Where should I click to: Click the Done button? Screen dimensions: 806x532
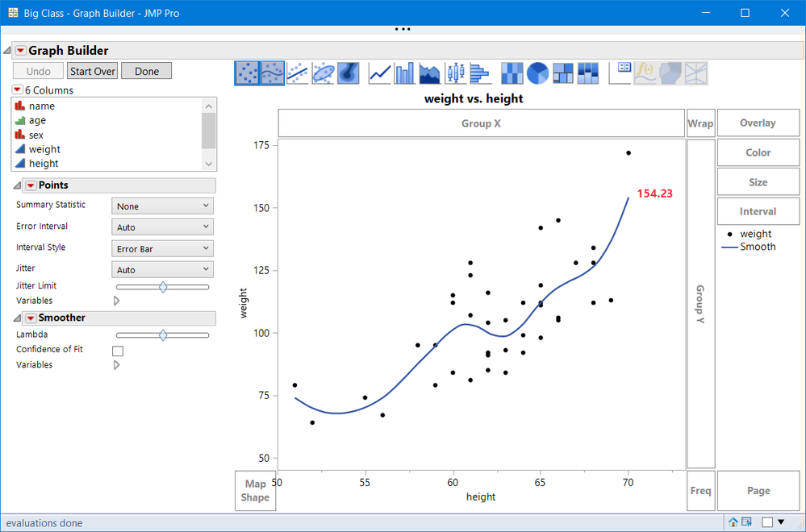147,71
